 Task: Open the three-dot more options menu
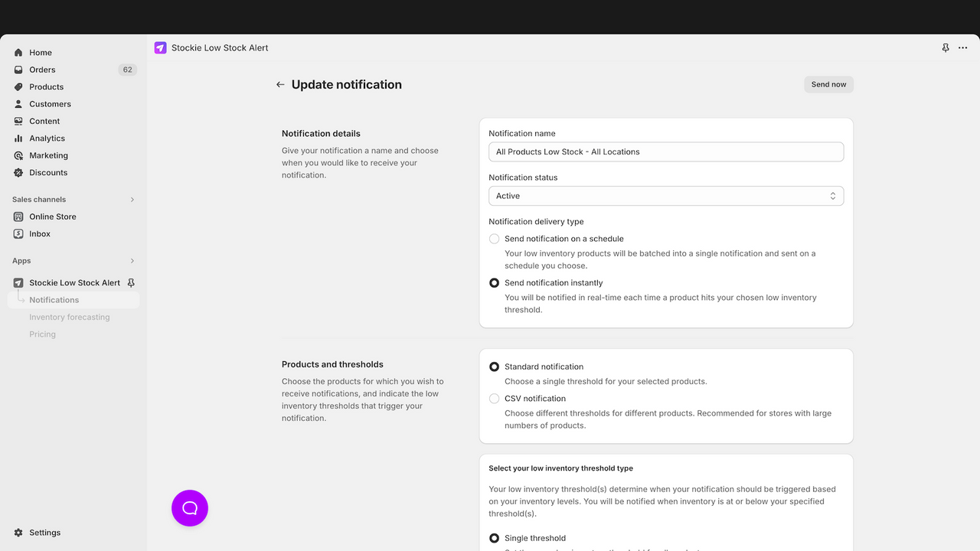click(x=963, y=47)
